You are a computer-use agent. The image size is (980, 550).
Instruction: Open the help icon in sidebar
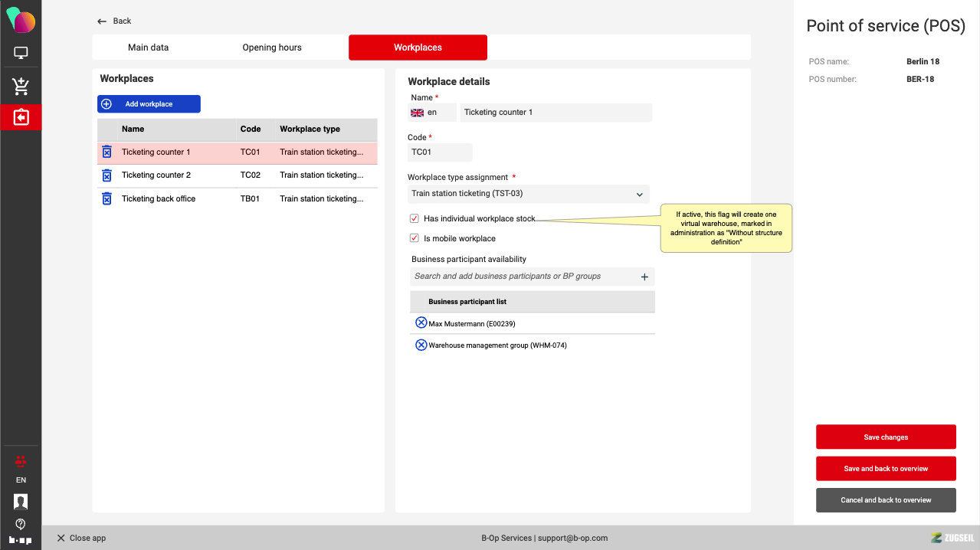pyautogui.click(x=21, y=524)
